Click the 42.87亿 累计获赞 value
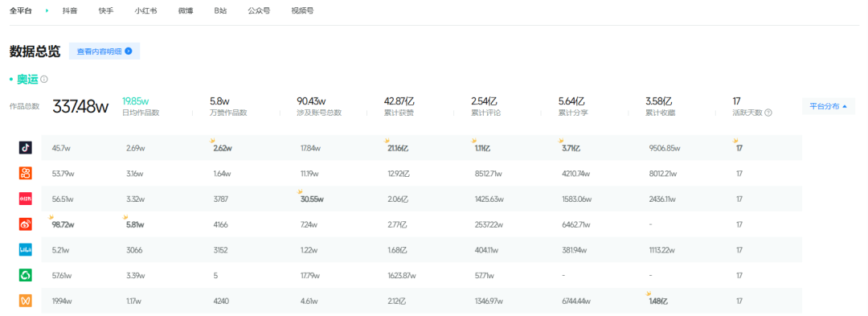868x316 pixels. click(399, 101)
